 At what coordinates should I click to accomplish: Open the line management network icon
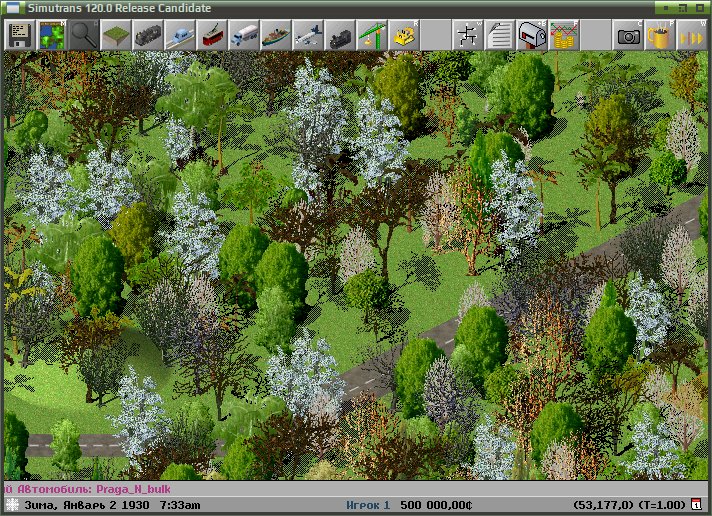click(x=468, y=35)
